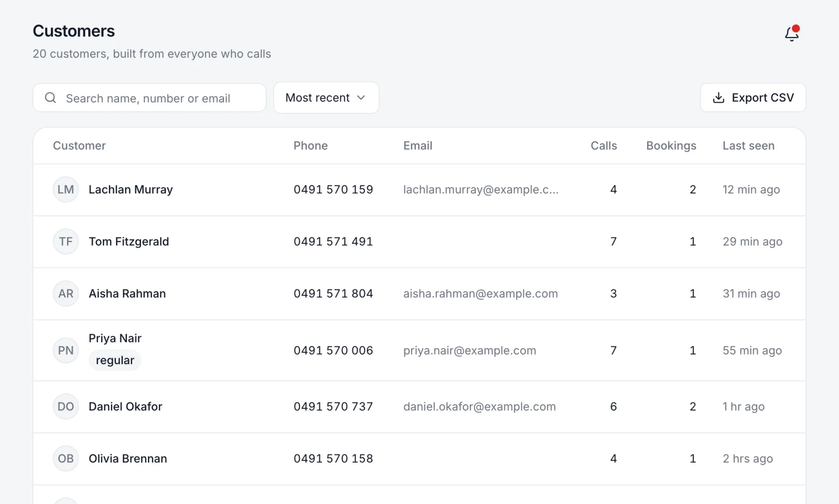
Task: Click phone number 0491 571 491
Action: pos(333,242)
